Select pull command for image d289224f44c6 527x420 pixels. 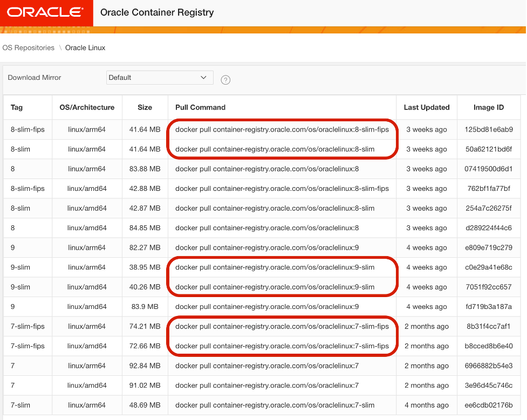267,228
